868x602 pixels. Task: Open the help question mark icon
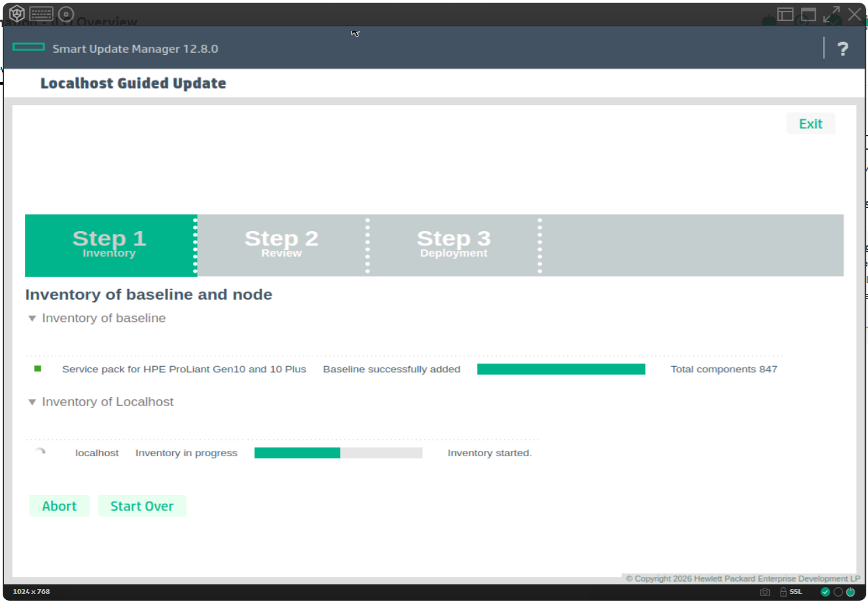pyautogui.click(x=842, y=49)
